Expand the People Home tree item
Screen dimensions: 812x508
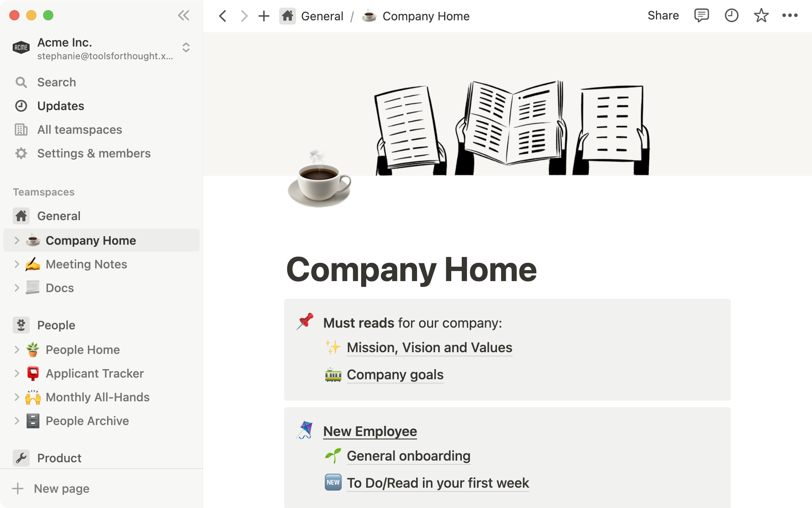coord(16,349)
